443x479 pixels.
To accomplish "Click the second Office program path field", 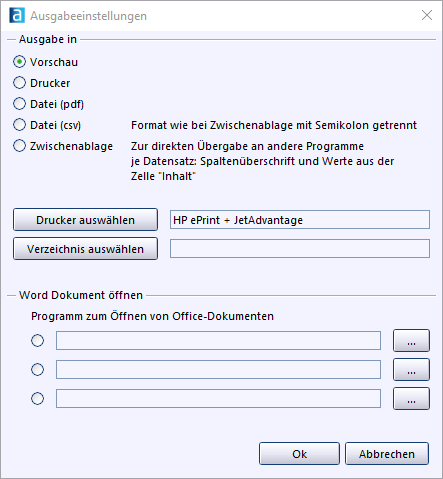I will (218, 370).
